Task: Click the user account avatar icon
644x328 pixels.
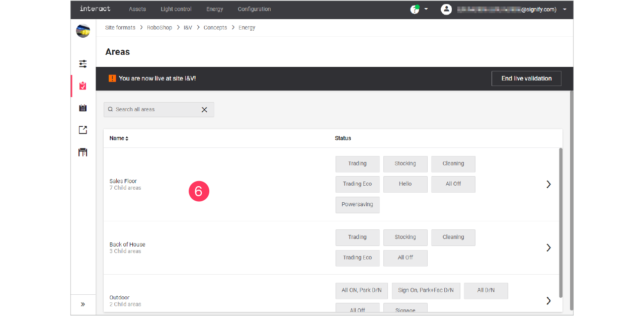Action: [x=446, y=9]
